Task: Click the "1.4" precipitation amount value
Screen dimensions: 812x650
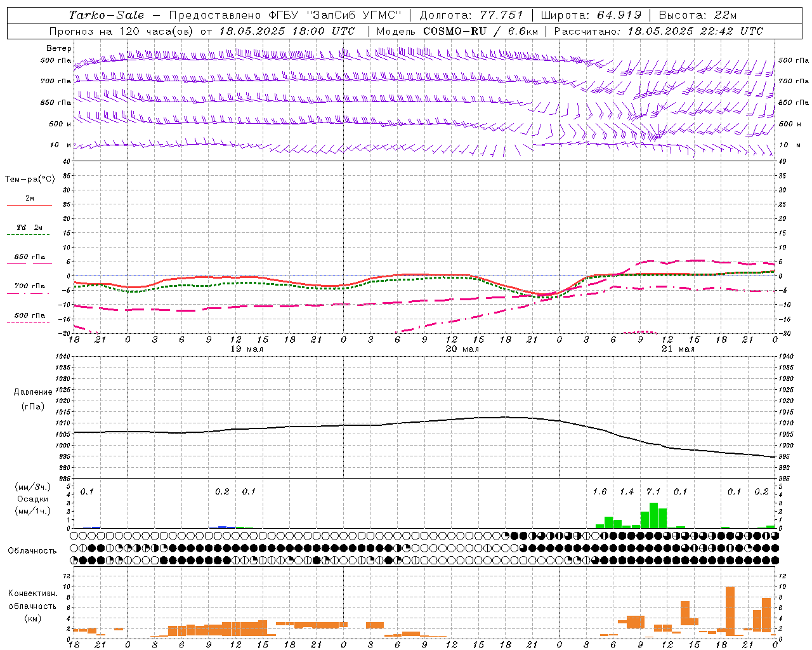Action: tap(626, 491)
